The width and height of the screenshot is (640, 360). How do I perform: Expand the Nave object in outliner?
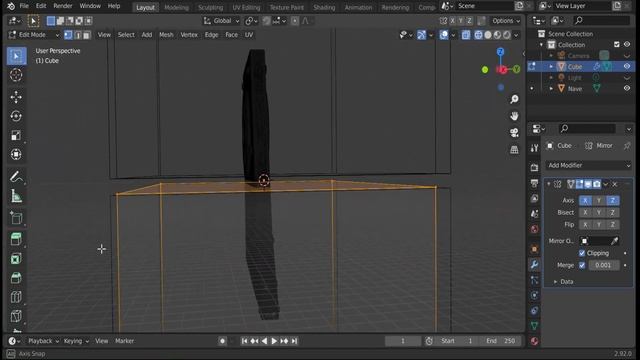click(551, 88)
